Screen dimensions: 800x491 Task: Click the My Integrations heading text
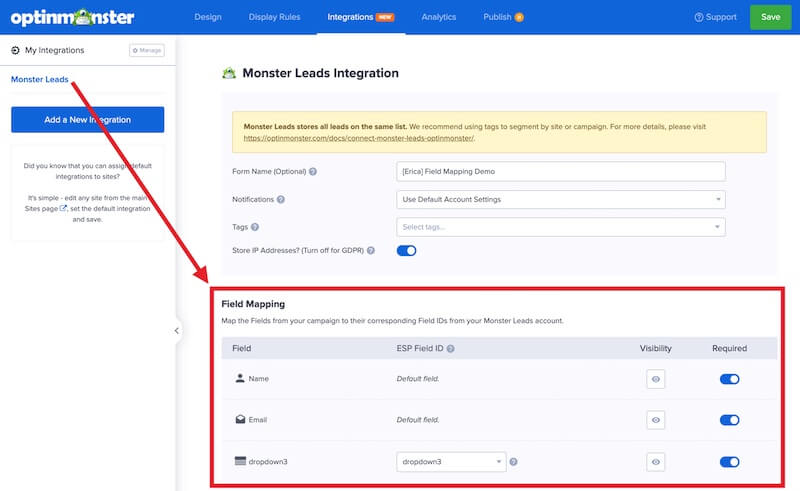(x=55, y=50)
